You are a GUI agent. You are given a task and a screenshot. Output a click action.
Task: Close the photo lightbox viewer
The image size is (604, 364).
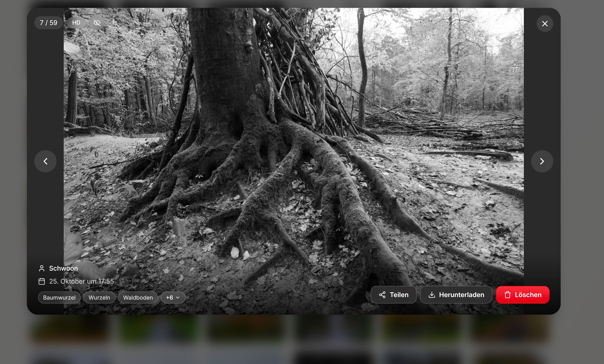pos(545,24)
